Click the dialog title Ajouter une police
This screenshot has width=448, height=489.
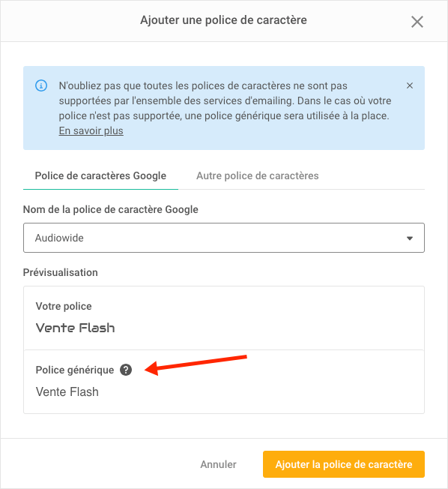pyautogui.click(x=223, y=20)
